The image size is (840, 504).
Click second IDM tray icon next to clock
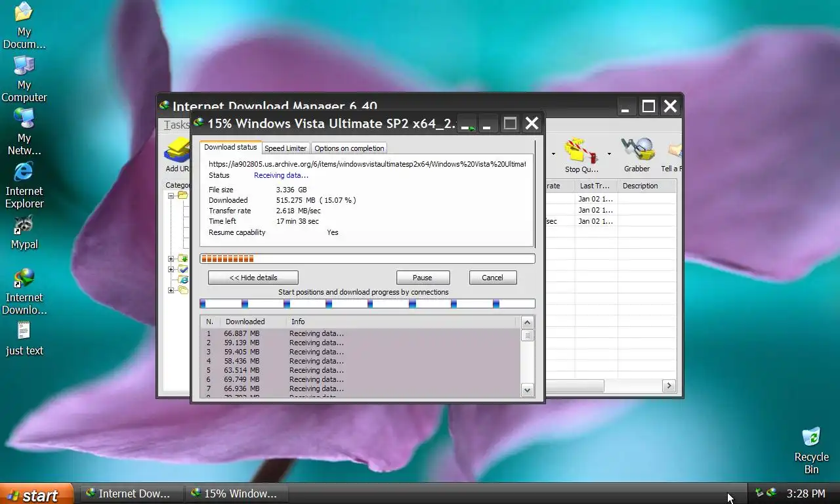coord(772,493)
